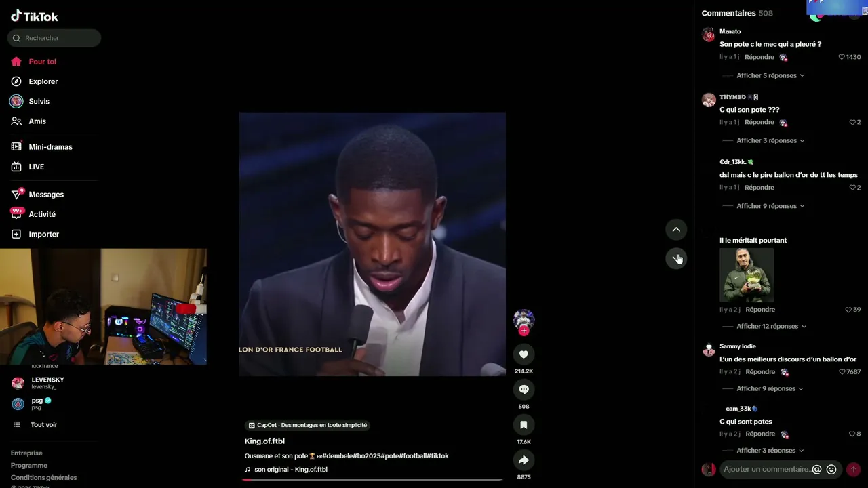
Task: Like Mznato's comment with 1430 likes
Action: pos(842,57)
